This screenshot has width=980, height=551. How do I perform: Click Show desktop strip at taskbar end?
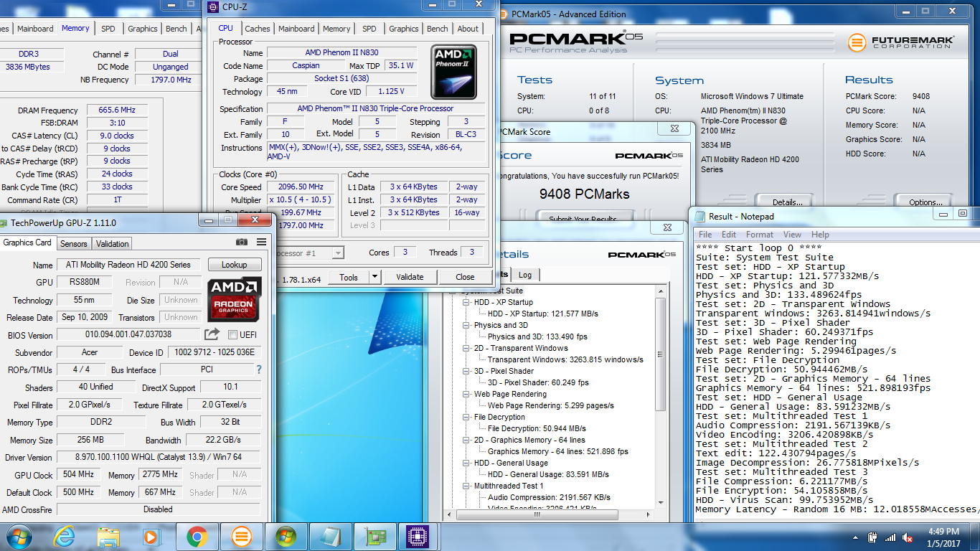pos(975,537)
